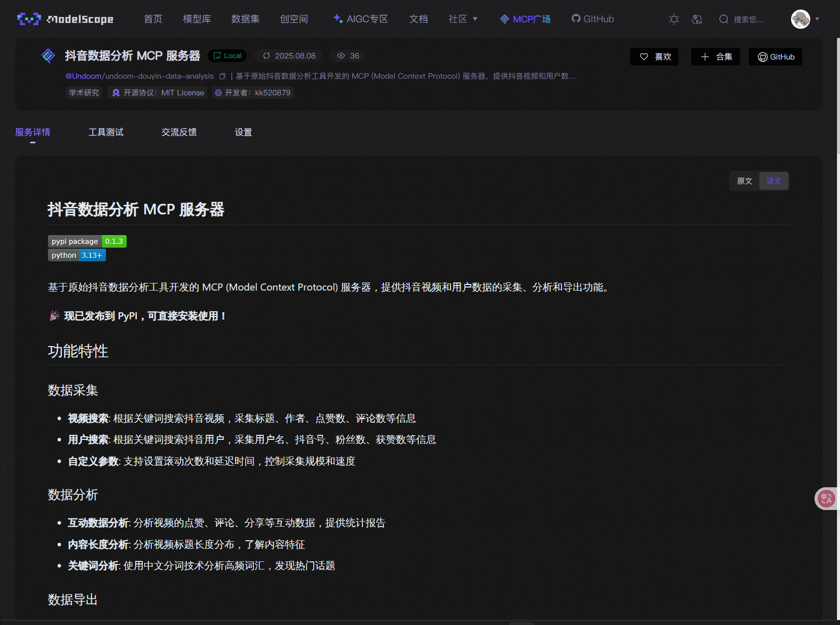Image resolution: width=840 pixels, height=625 pixels.
Task: Show the translation with 译文
Action: coord(774,181)
